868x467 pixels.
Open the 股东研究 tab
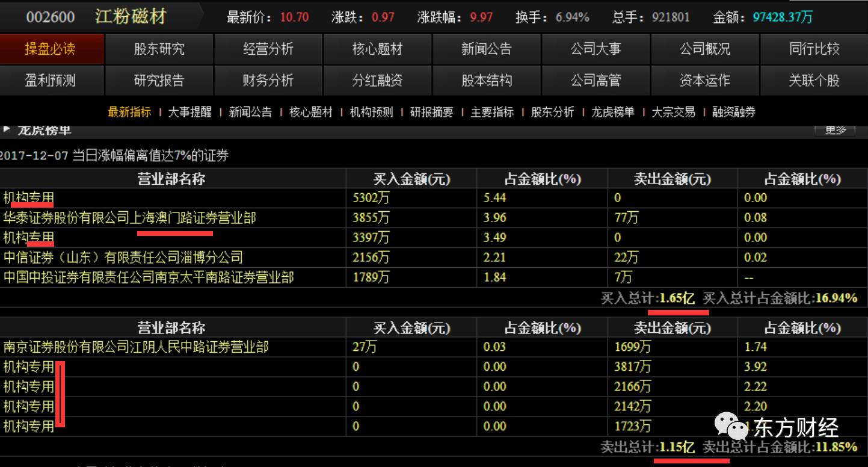click(159, 49)
